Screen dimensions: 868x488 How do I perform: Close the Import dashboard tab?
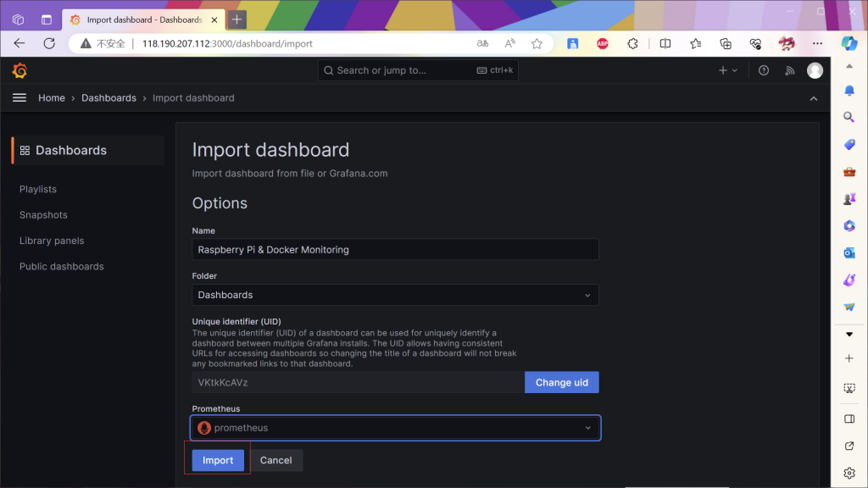[214, 20]
